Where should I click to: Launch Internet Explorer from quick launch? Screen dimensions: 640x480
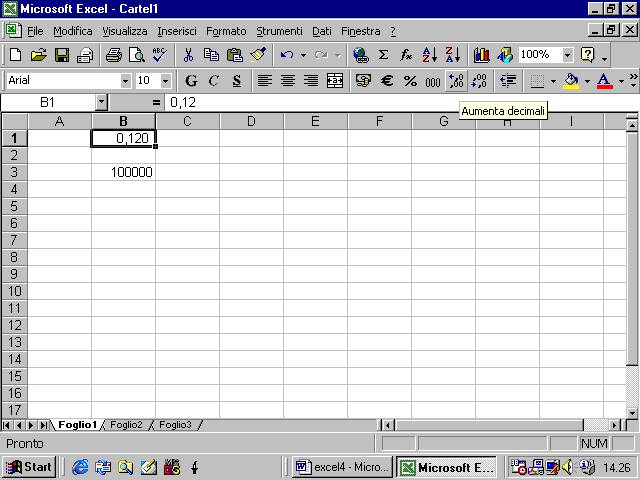point(80,467)
